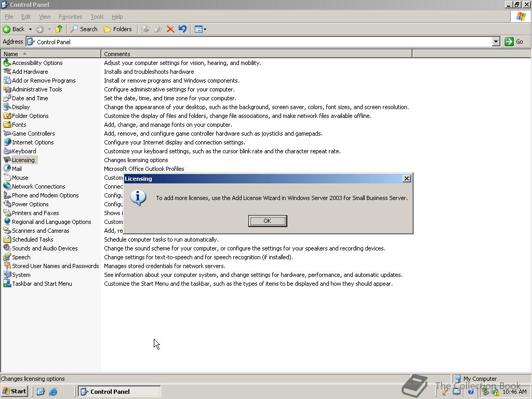
Task: Click the Show Desktop quick launch icon
Action: [x=41, y=392]
